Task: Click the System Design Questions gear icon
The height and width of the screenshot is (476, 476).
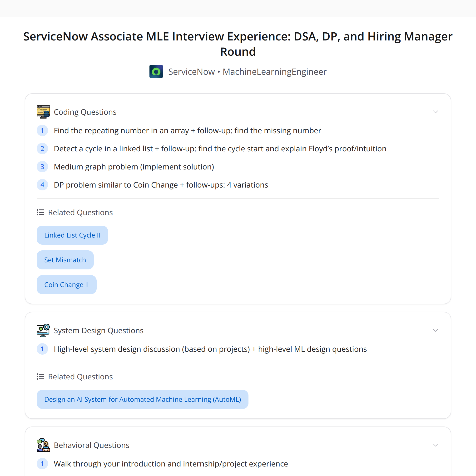Action: [43, 330]
